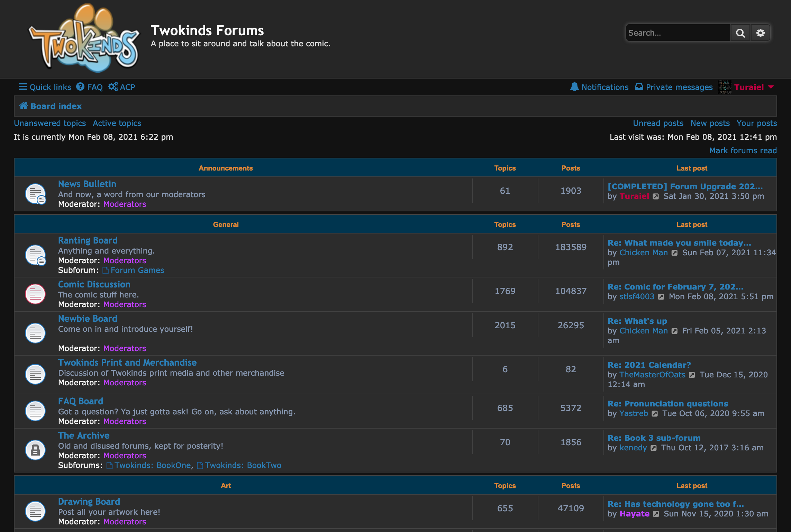
Task: Click the search magnifier icon
Action: 740,33
